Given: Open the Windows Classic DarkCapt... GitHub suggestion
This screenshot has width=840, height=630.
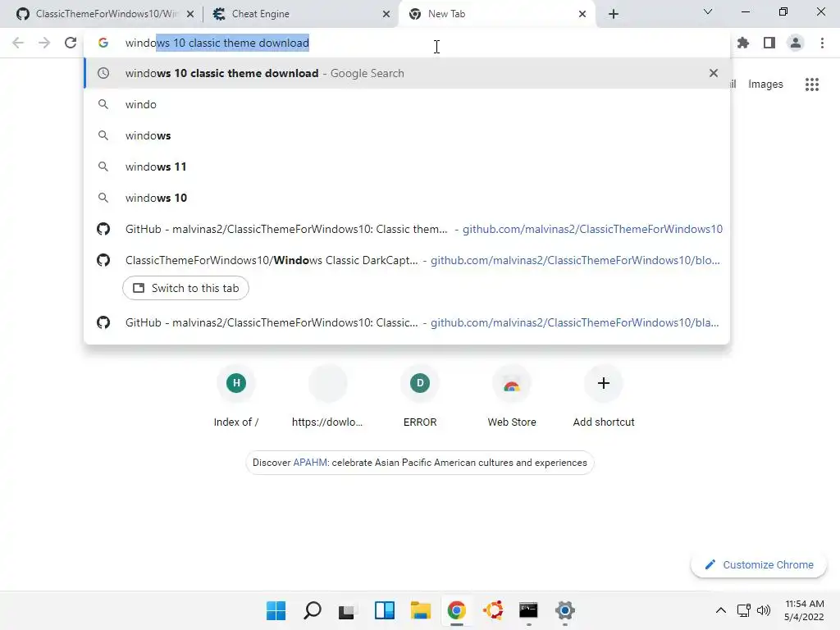Looking at the screenshot, I should click(x=407, y=260).
